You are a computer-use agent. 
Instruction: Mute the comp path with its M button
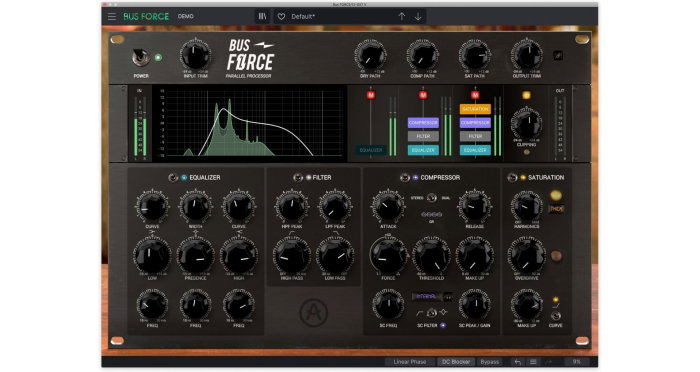pos(423,95)
